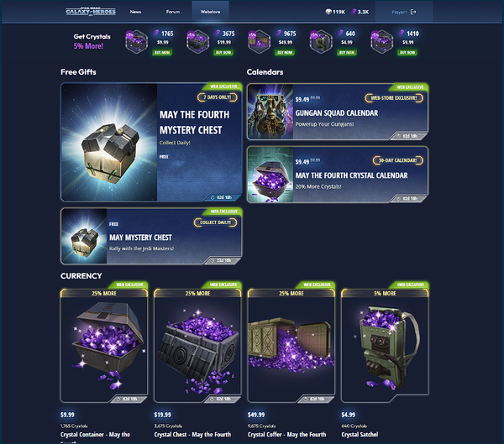
Task: Click the 1765 crystals pack icon in top banner
Action: coord(136,42)
